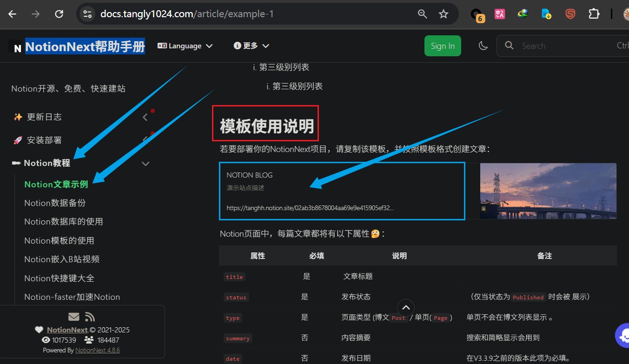The width and height of the screenshot is (629, 364).
Task: Click the Published code tag in table
Action: (x=528, y=297)
